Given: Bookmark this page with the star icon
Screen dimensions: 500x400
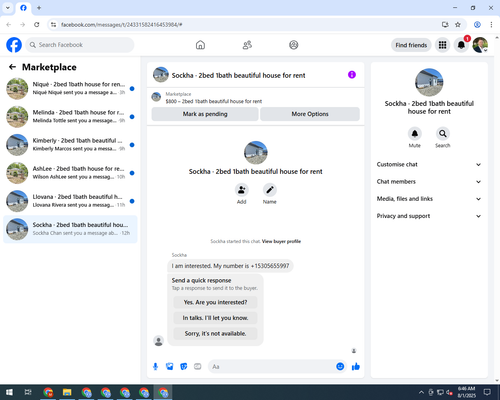Looking at the screenshot, I should point(458,24).
